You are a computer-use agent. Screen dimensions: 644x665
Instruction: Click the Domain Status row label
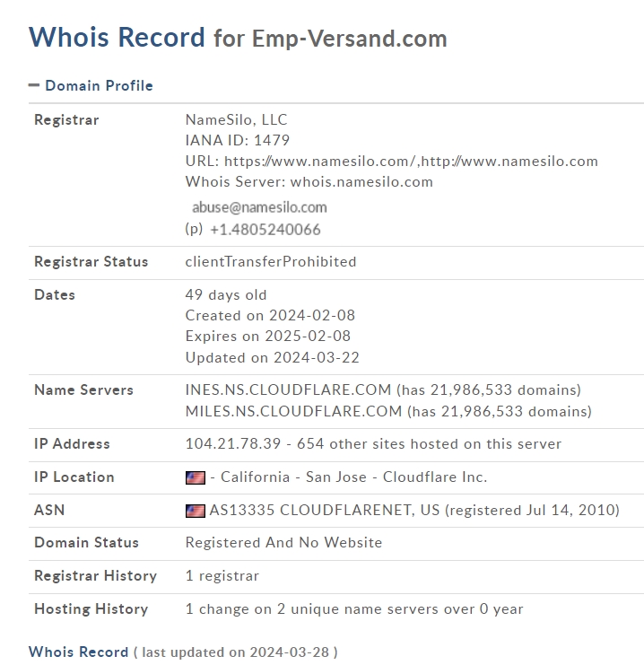tap(86, 542)
